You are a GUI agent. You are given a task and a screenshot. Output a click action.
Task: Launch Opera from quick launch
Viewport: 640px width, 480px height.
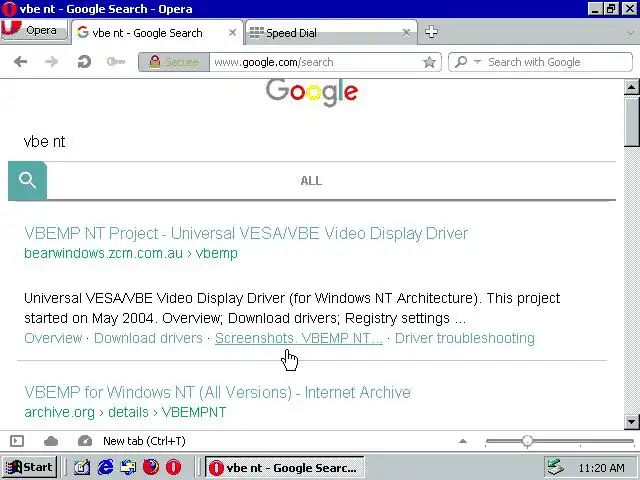174,467
